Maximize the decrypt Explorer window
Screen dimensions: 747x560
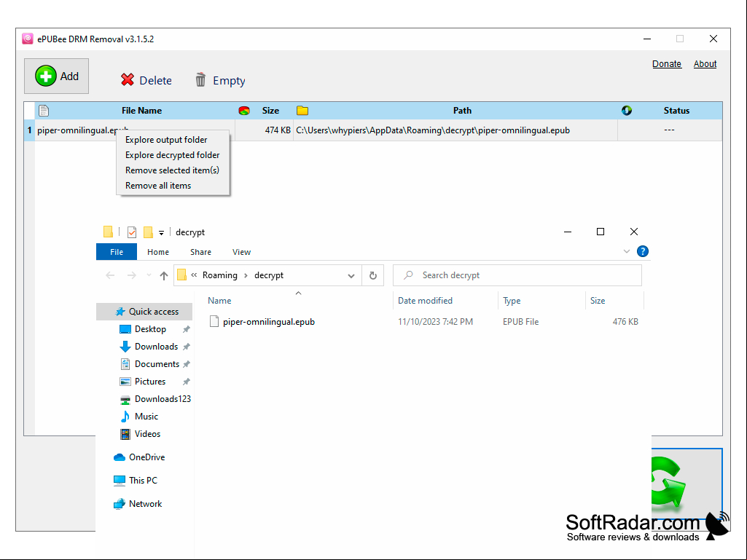pyautogui.click(x=601, y=232)
